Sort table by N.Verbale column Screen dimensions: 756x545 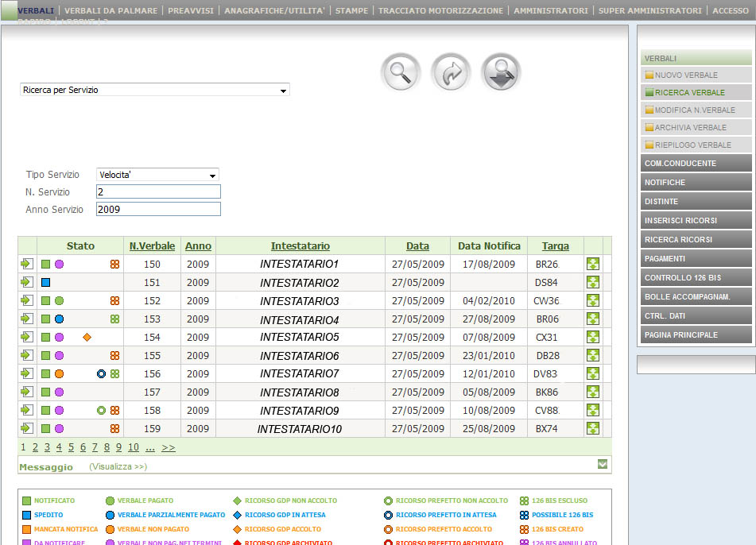(152, 245)
